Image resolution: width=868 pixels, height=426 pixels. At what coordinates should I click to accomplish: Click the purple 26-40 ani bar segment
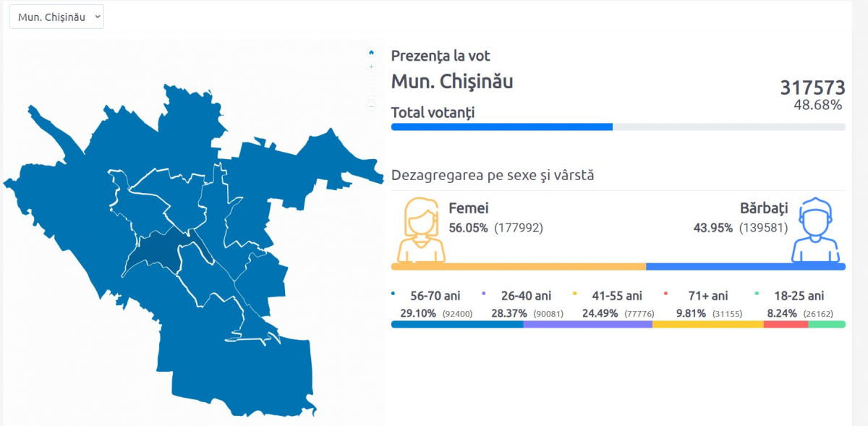pyautogui.click(x=588, y=324)
